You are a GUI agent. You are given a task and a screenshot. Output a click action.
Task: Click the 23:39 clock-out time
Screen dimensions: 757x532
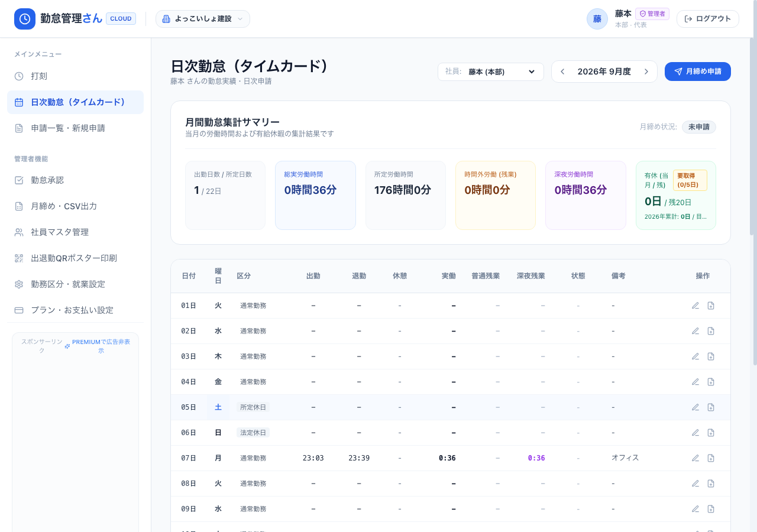pos(359,458)
